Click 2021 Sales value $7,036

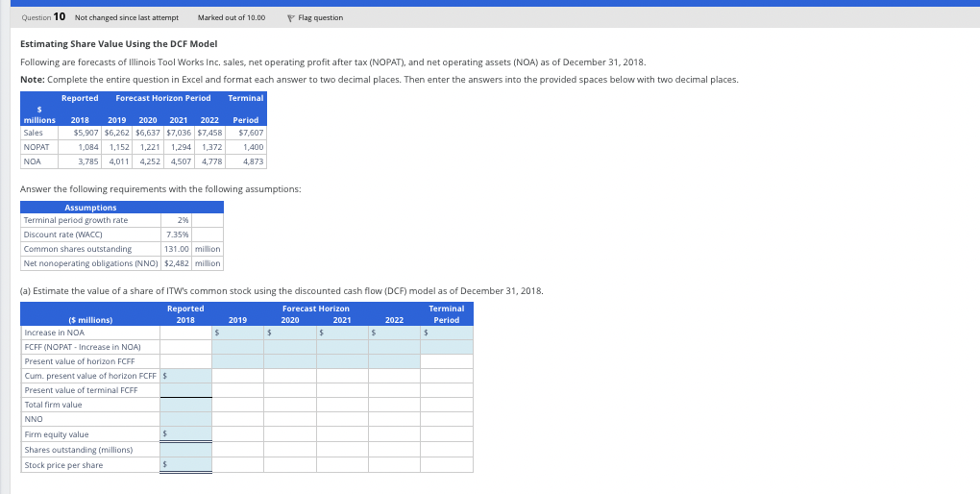pos(181,133)
